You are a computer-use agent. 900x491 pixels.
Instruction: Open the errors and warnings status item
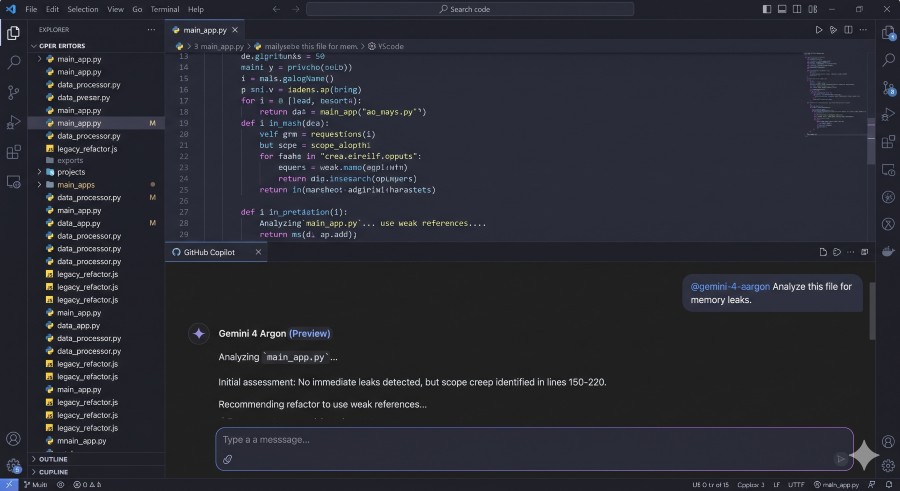pos(87,485)
